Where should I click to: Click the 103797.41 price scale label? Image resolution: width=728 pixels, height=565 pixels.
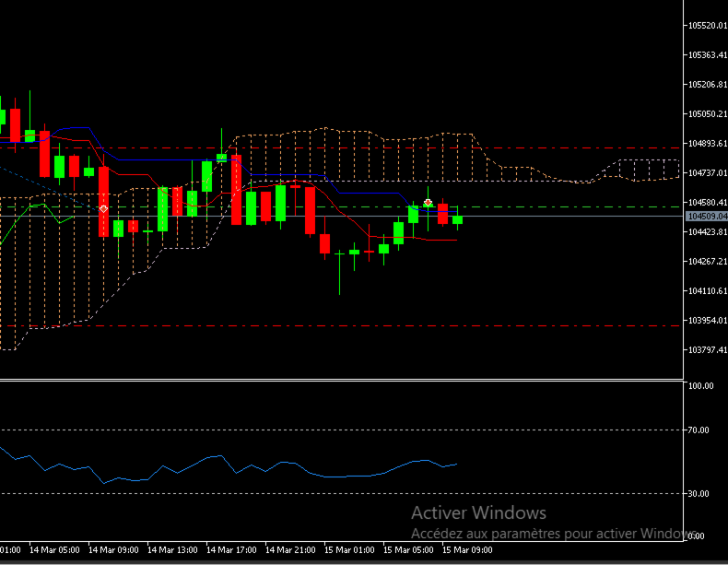click(708, 349)
